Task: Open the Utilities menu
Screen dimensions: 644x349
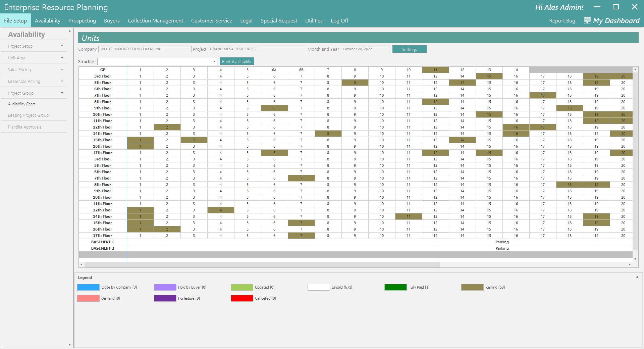Action: pyautogui.click(x=314, y=20)
